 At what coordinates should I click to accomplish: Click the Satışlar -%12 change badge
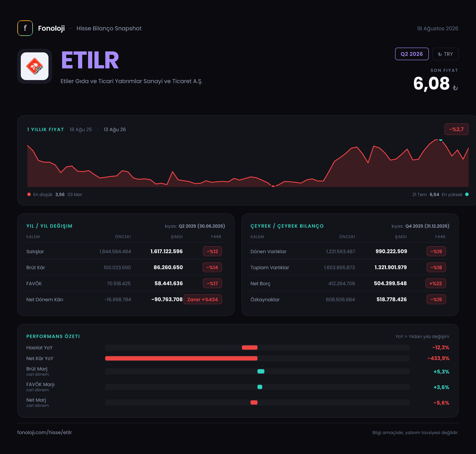[212, 251]
